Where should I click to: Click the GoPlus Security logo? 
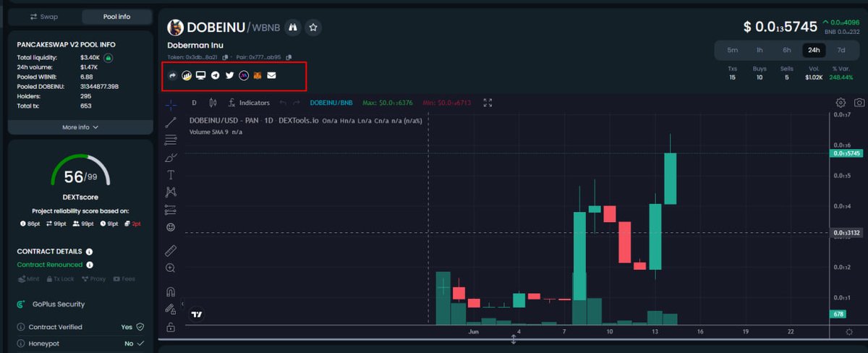click(22, 305)
